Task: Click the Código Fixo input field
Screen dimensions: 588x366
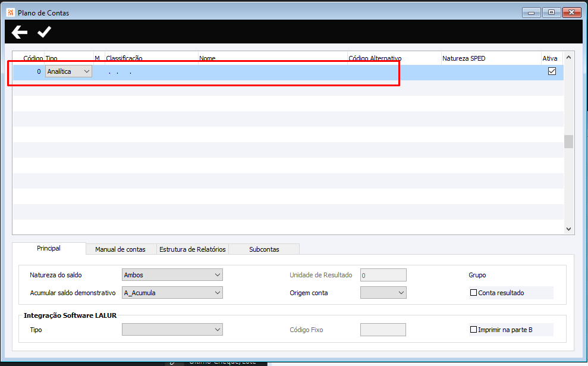Action: click(383, 330)
